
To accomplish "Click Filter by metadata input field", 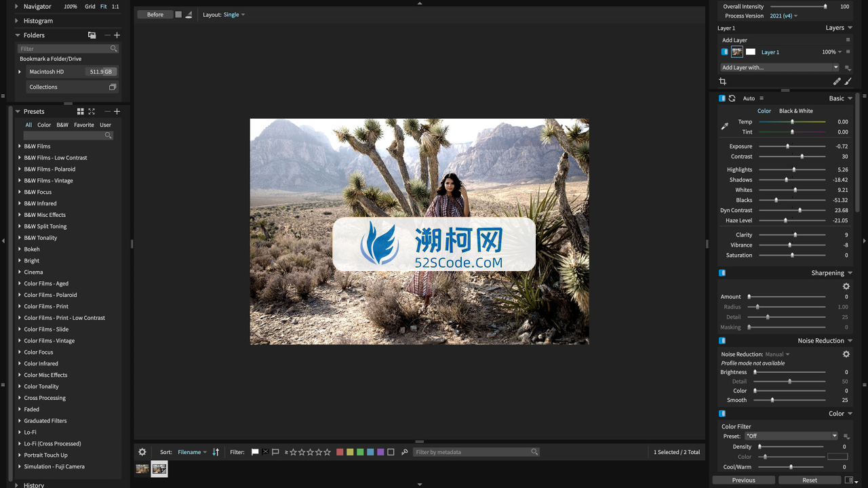I will (x=477, y=452).
